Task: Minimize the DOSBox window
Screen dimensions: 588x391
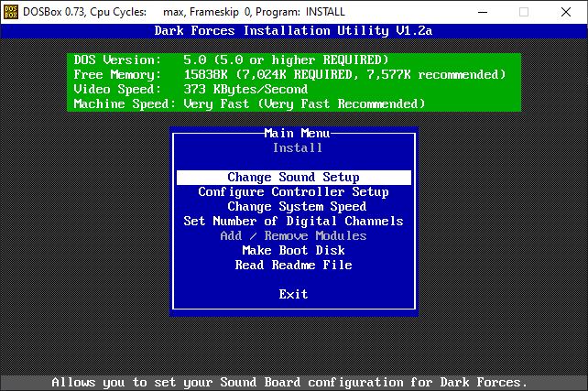Action: tap(483, 12)
